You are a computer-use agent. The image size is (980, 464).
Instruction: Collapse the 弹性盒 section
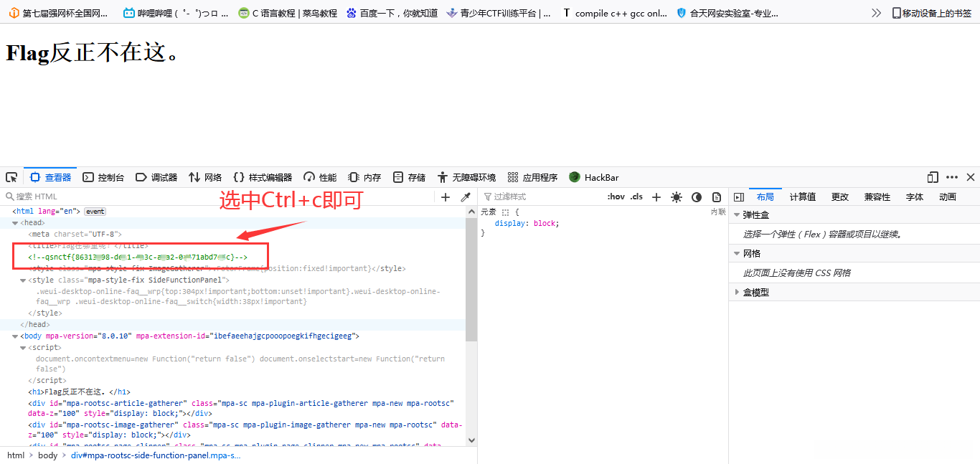point(737,214)
